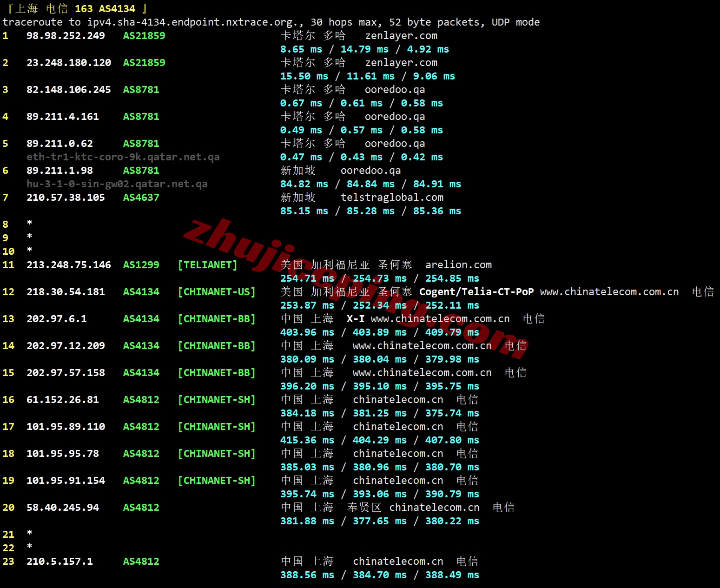Click latency value 253.87 ms
This screenshot has width=720, height=588.
pos(307,305)
